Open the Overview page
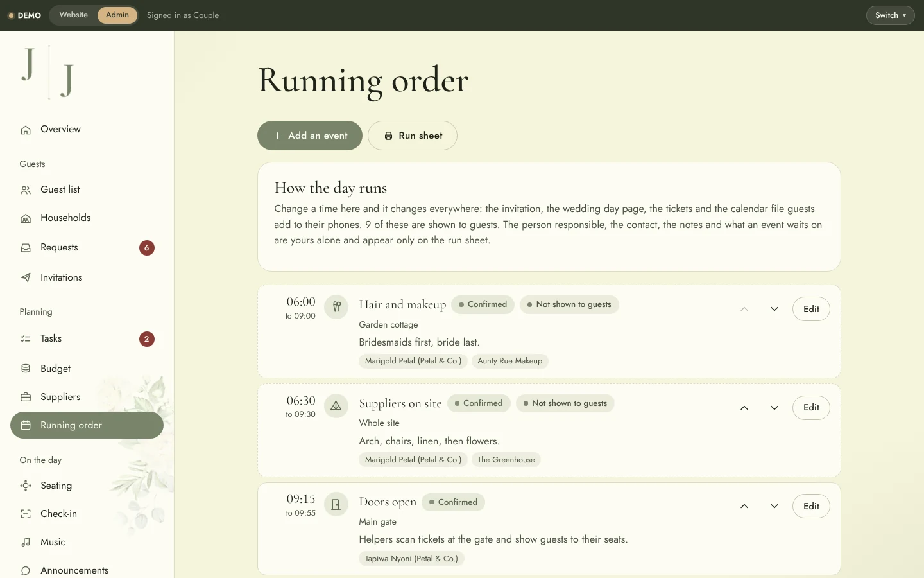The image size is (924, 578). [x=87, y=129]
